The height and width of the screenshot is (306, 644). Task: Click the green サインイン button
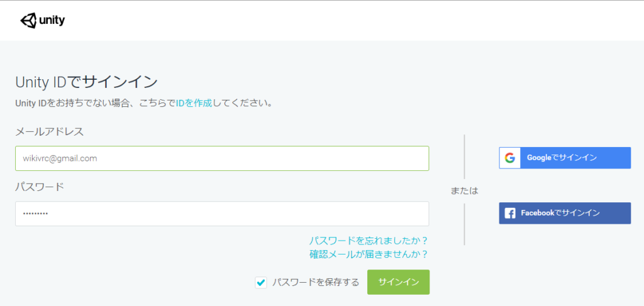pyautogui.click(x=398, y=282)
